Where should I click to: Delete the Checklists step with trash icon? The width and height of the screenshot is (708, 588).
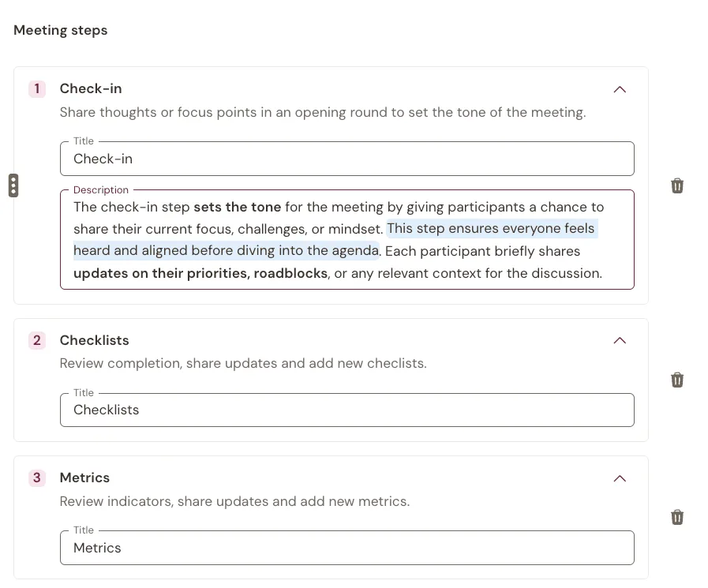(x=677, y=380)
